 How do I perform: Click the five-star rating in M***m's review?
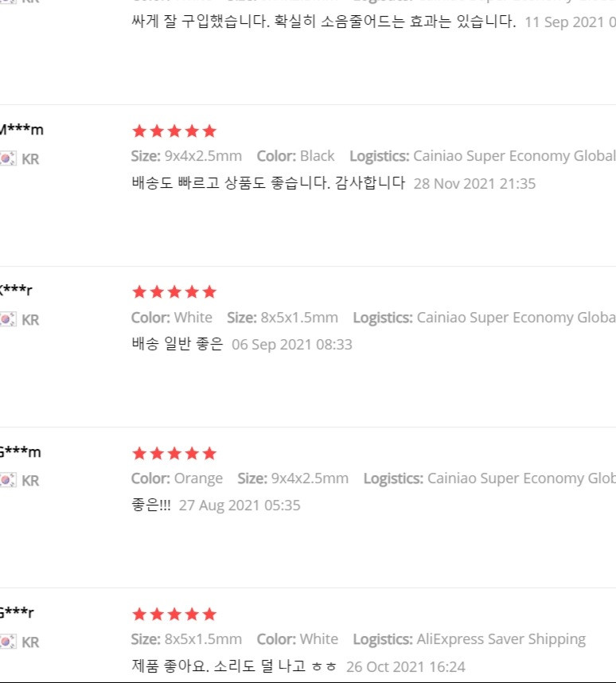(174, 131)
